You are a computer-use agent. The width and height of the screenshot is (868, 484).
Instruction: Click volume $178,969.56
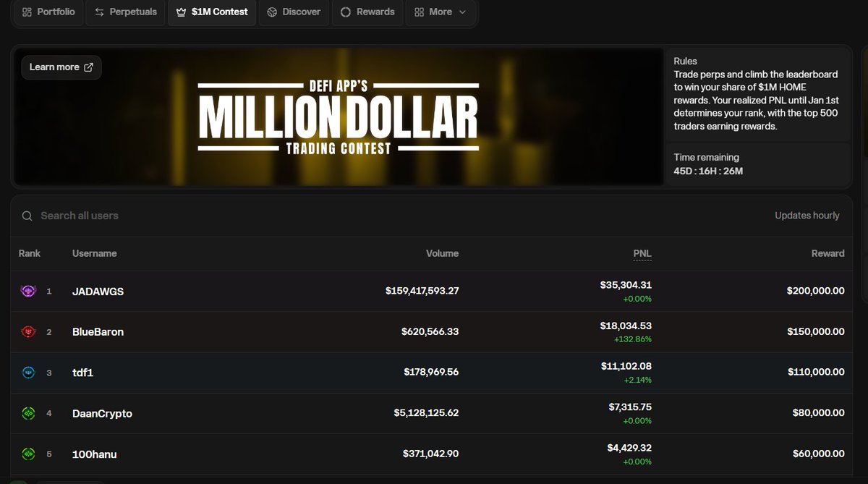tap(431, 373)
